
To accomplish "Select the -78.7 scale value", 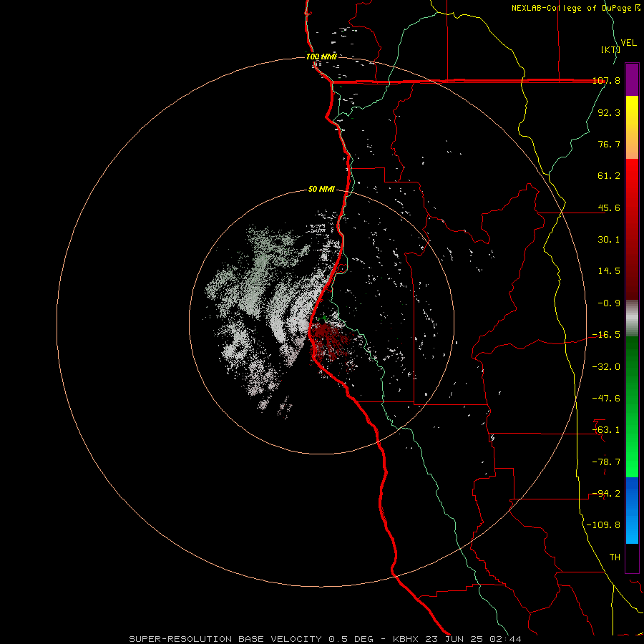I will coord(607,462).
